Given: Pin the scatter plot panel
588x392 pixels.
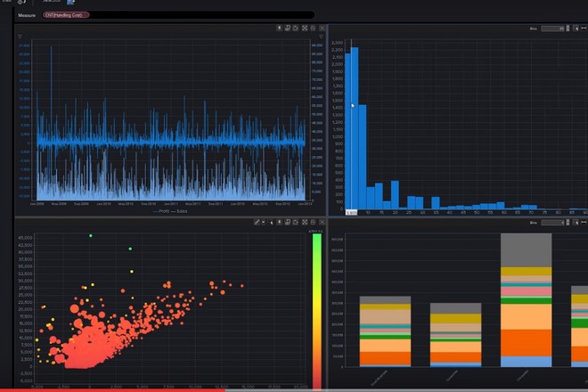Looking at the screenshot, I should coord(279,222).
